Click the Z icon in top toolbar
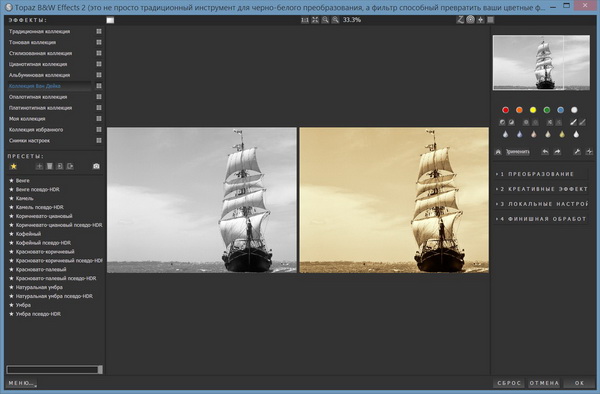The image size is (600, 394). pos(460,20)
